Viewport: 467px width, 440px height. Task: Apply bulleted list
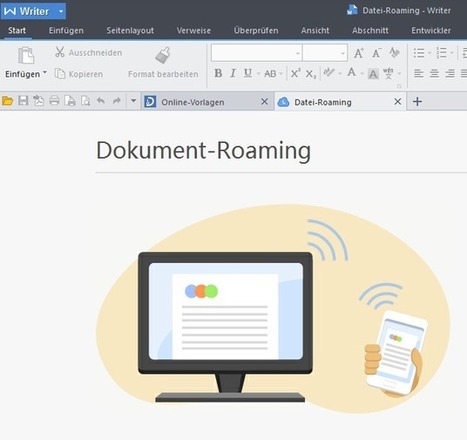pos(419,53)
